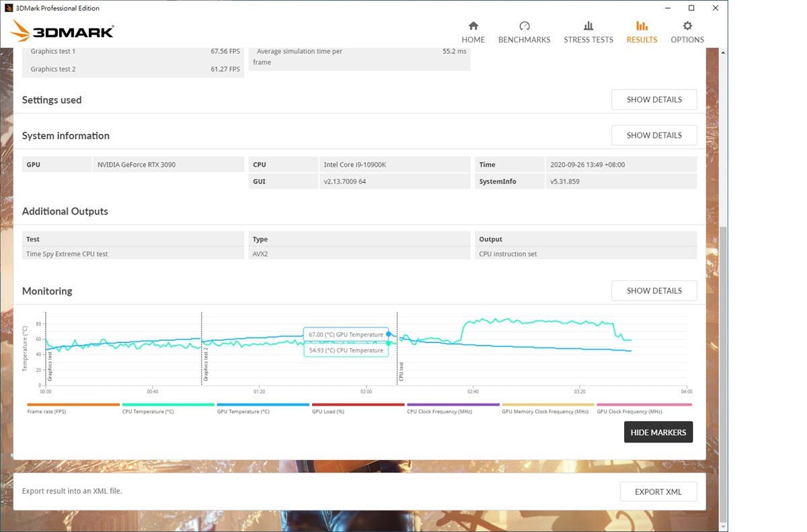The height and width of the screenshot is (532, 807).
Task: Click the AVX2 type cell
Action: pyautogui.click(x=360, y=254)
